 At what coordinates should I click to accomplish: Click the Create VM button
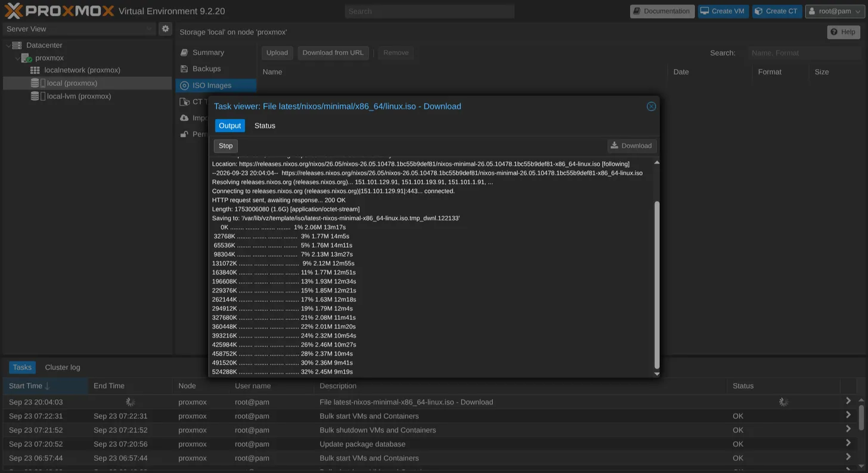pyautogui.click(x=723, y=11)
